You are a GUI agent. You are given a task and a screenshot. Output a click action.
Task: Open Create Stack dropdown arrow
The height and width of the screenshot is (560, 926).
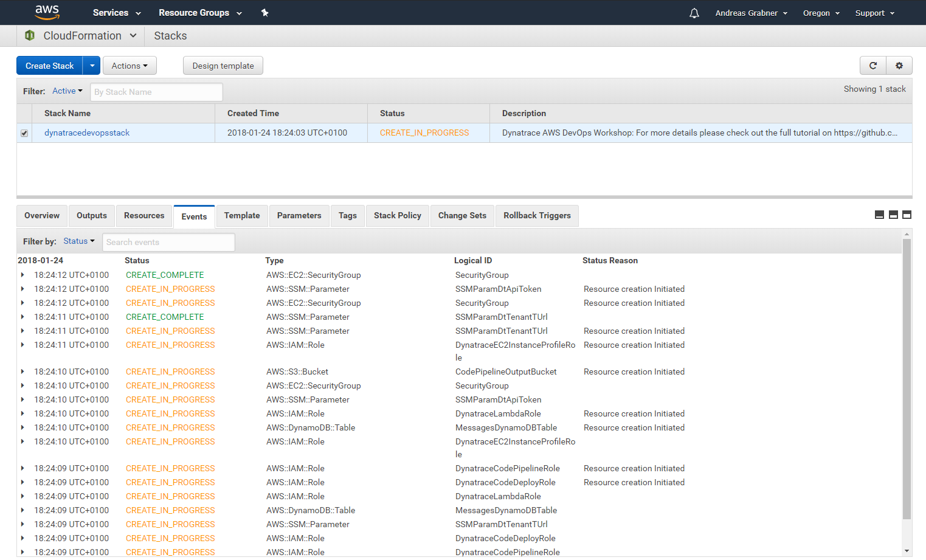coord(92,66)
